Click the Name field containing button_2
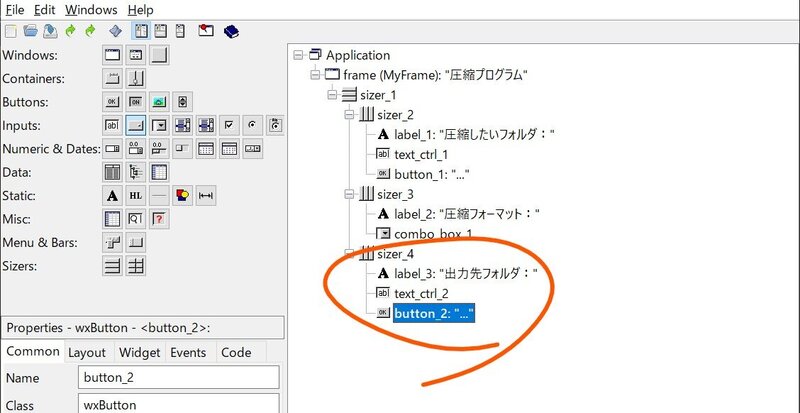 178,377
